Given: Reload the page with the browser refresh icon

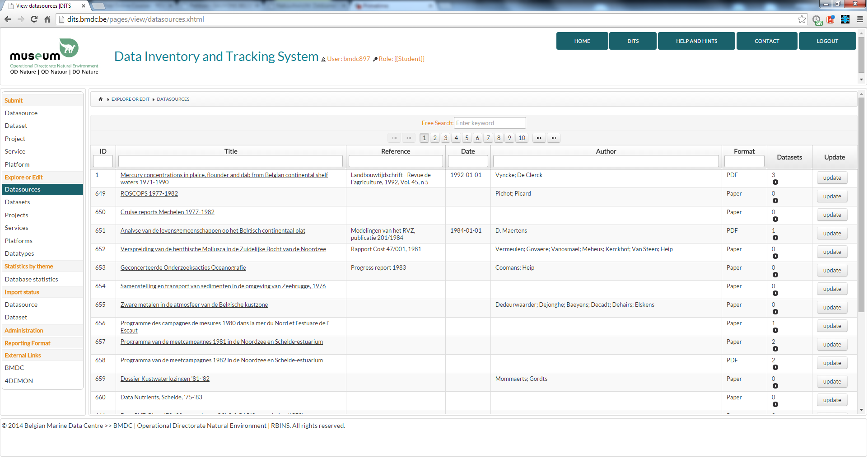Looking at the screenshot, I should [x=34, y=19].
